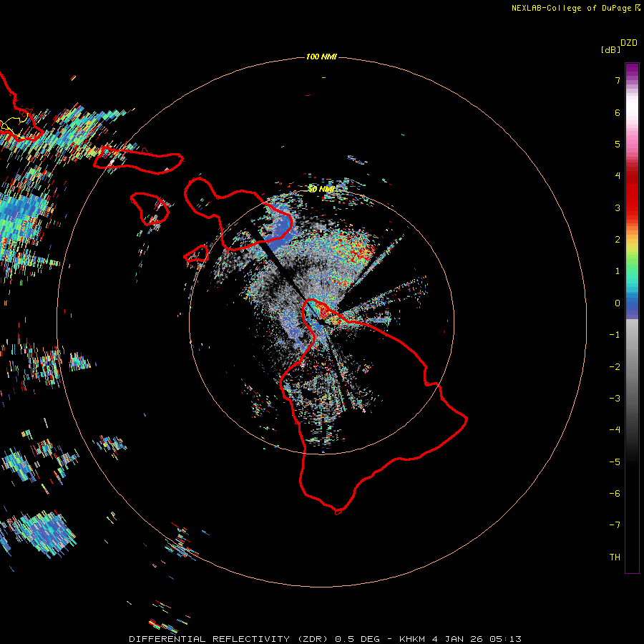Click the ZDR color scale bar
Viewport: 644px width, 644px height.
pyautogui.click(x=632, y=318)
